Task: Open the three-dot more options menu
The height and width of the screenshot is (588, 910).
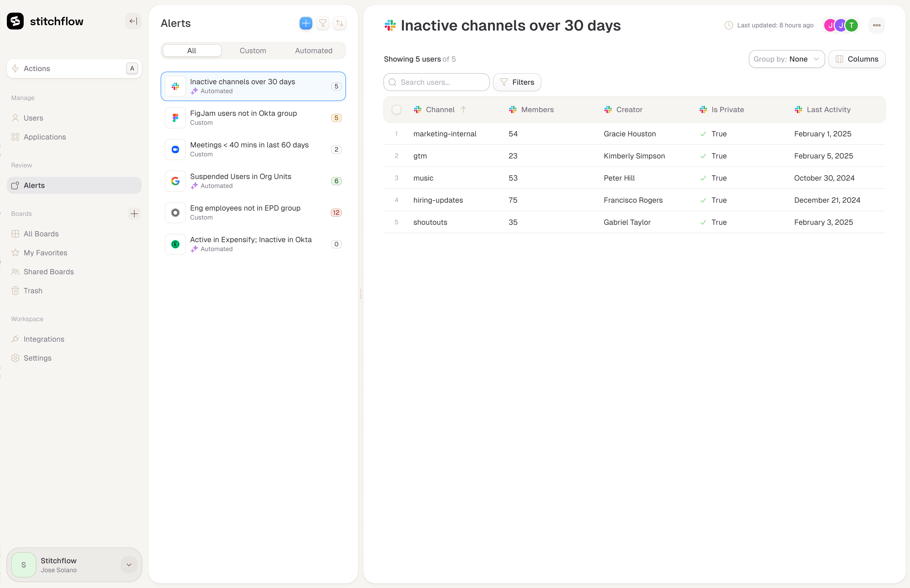Action: coord(876,25)
